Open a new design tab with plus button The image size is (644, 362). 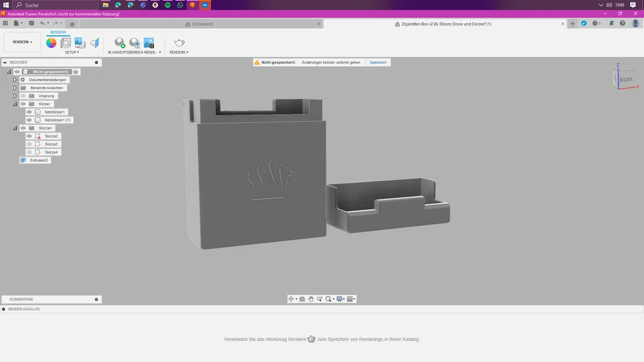coord(573,24)
